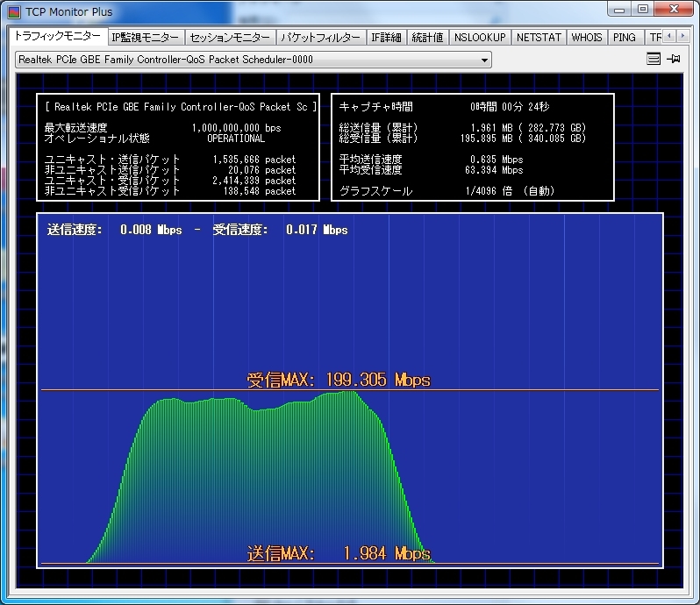The image size is (700, 605).
Task: Select the セッションモニター tab
Action: pyautogui.click(x=230, y=38)
